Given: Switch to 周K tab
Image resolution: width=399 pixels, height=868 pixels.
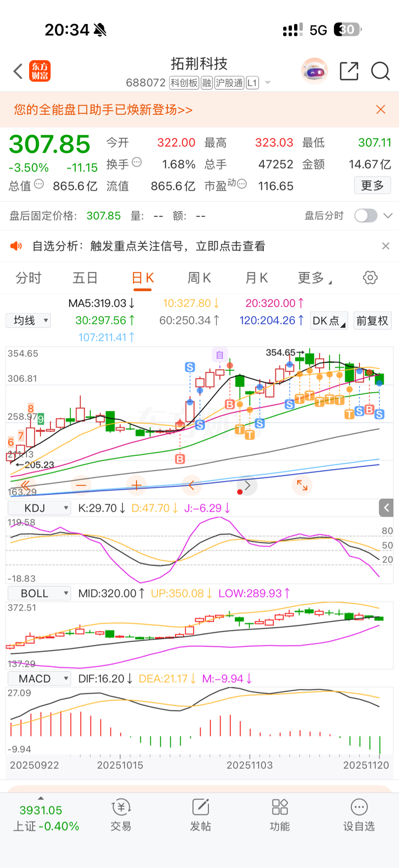Looking at the screenshot, I should pyautogui.click(x=199, y=278).
